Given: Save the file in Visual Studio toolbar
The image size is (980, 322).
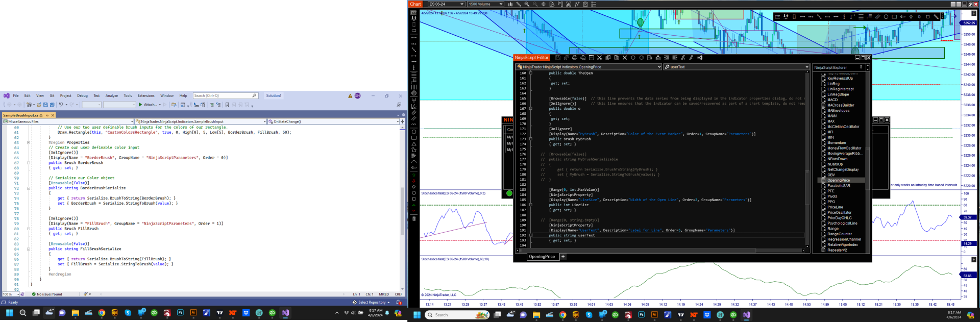Looking at the screenshot, I should tap(45, 105).
